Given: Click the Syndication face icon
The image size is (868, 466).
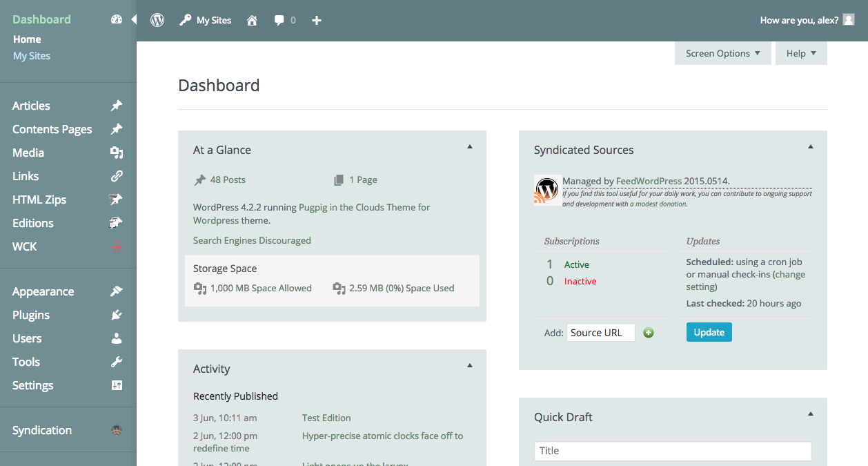Looking at the screenshot, I should [117, 430].
